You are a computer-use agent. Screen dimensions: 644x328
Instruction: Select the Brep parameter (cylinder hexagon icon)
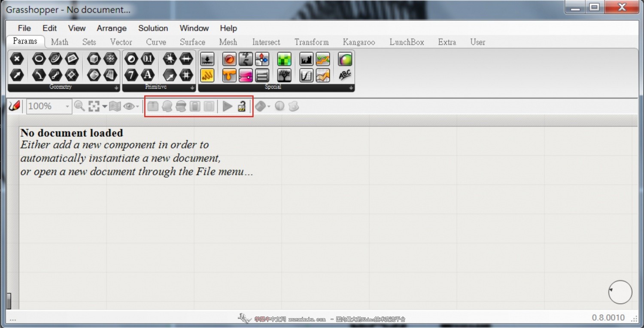[x=94, y=75]
